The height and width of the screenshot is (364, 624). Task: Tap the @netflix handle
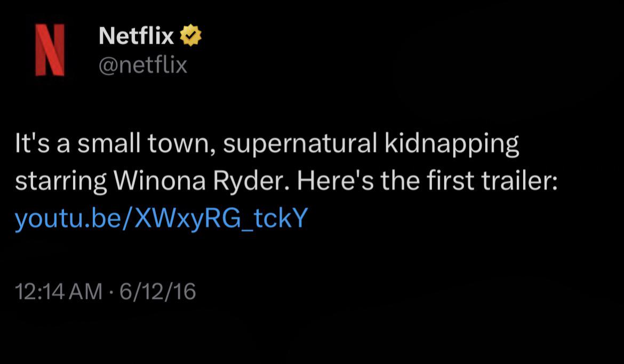(x=143, y=65)
